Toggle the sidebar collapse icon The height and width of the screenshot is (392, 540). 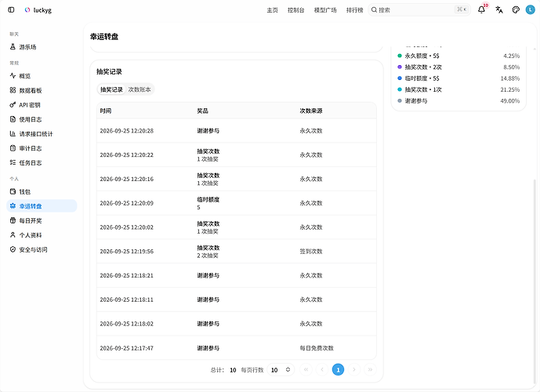pyautogui.click(x=11, y=10)
